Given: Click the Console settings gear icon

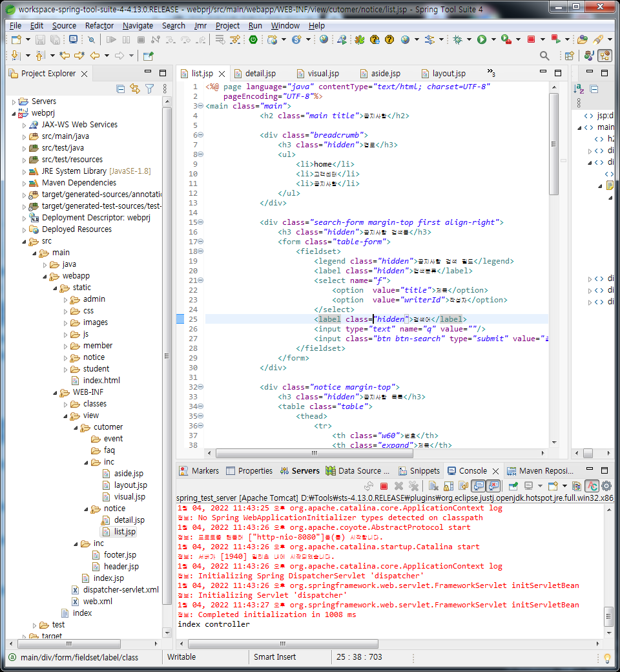Looking at the screenshot, I should [606, 485].
